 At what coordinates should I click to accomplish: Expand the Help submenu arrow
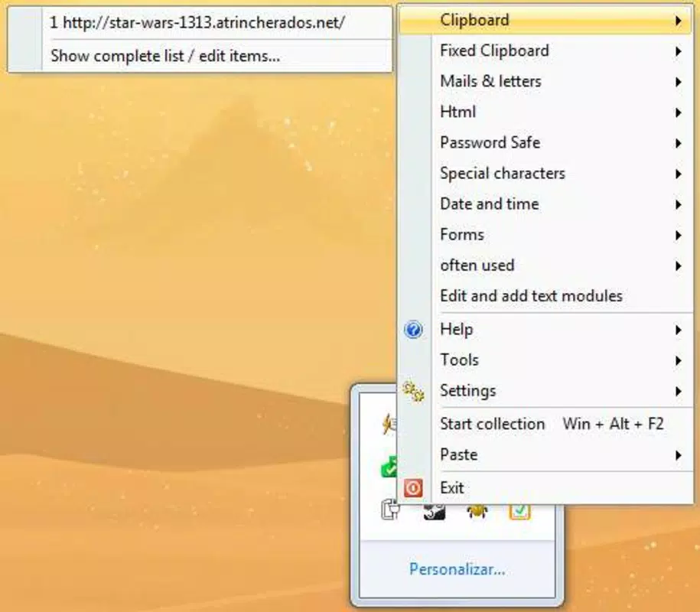point(678,330)
